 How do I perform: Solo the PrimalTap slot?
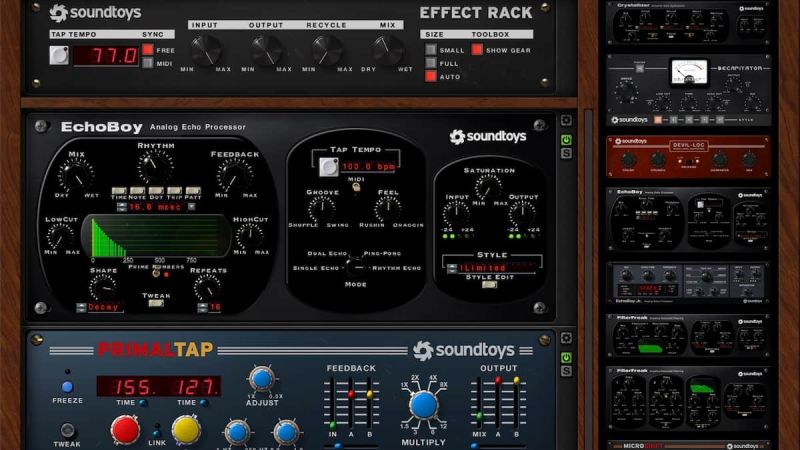coord(566,371)
